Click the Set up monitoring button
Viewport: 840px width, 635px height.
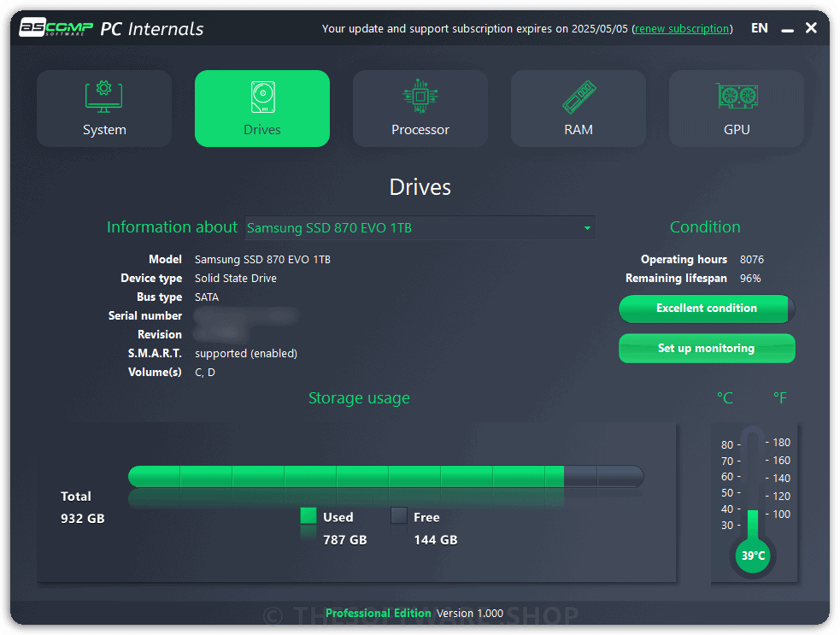tap(707, 349)
